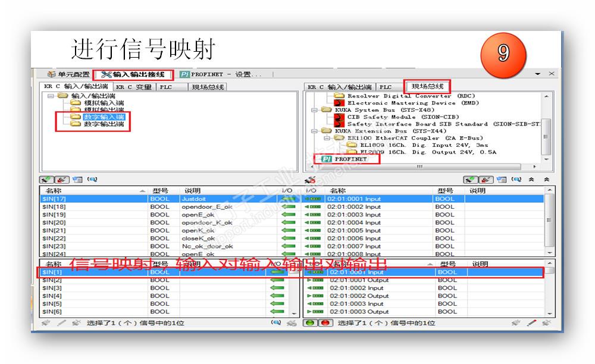
Task: Click the third icon in left status bar
Action: [76, 323]
